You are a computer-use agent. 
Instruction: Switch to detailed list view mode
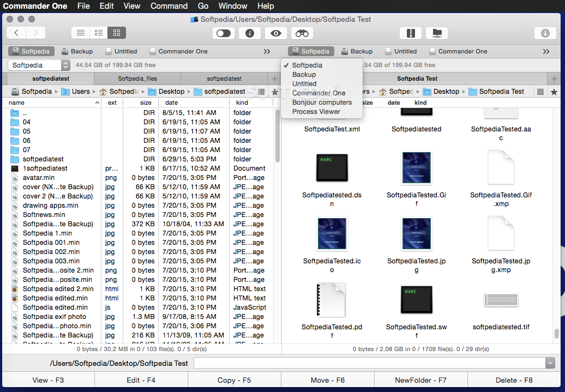tap(98, 33)
